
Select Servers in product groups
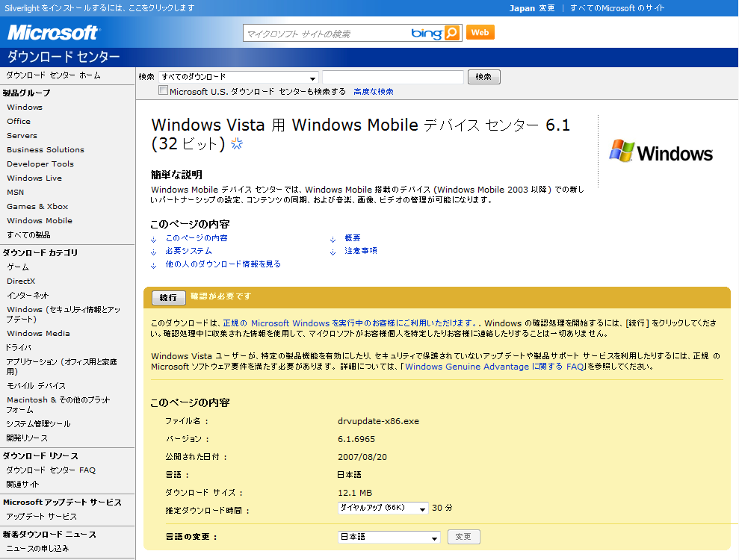(22, 136)
